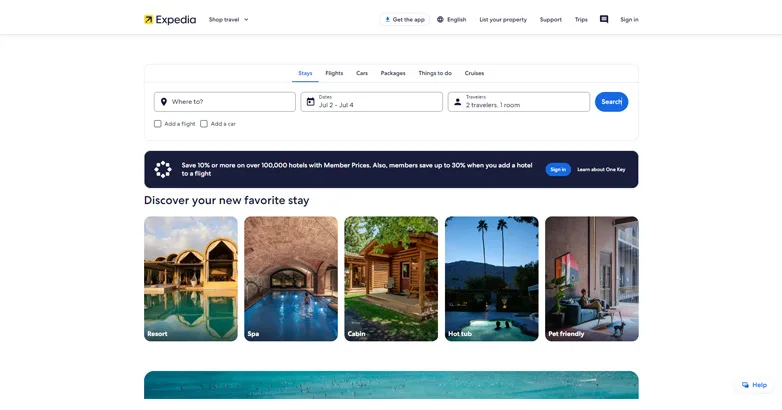Click the One Key circular logo
This screenshot has height=410, width=782.
coord(163,170)
